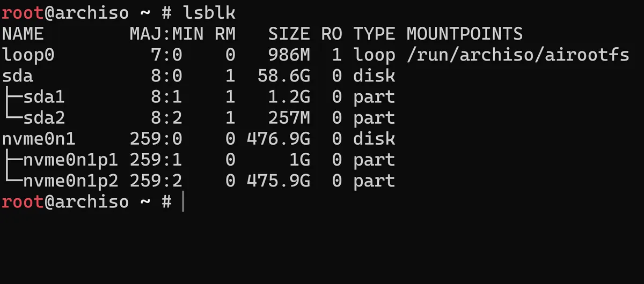Select the nvme0n1 disk entry
This screenshot has width=644, height=284.
coord(39,139)
